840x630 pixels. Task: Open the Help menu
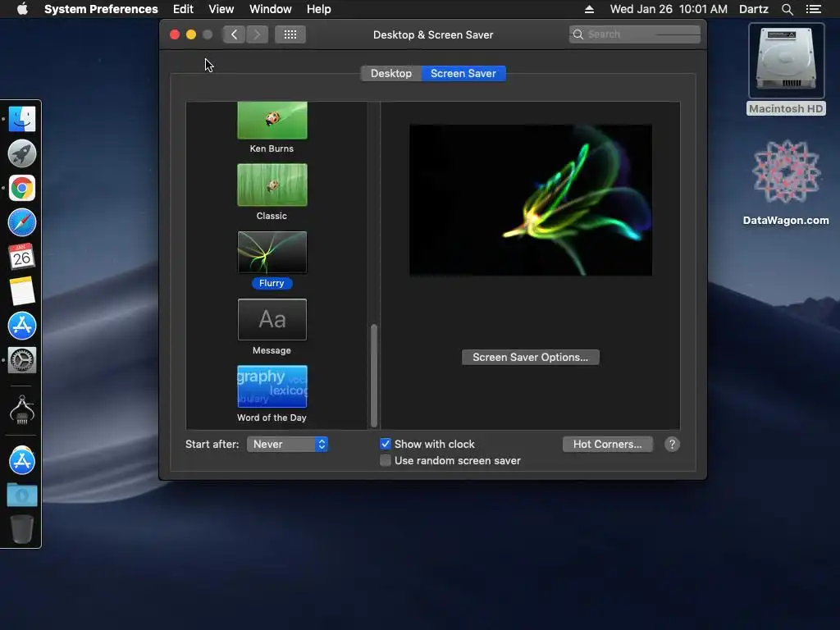pos(319,9)
